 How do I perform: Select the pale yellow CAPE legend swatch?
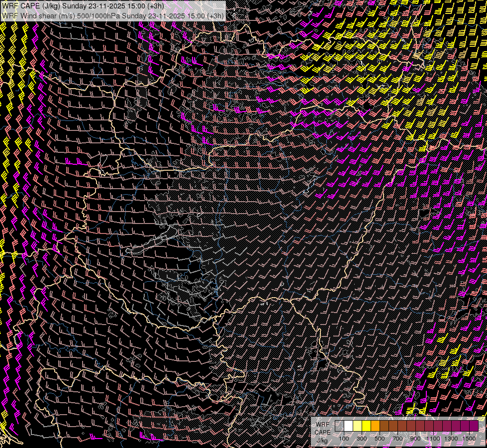click(358, 426)
